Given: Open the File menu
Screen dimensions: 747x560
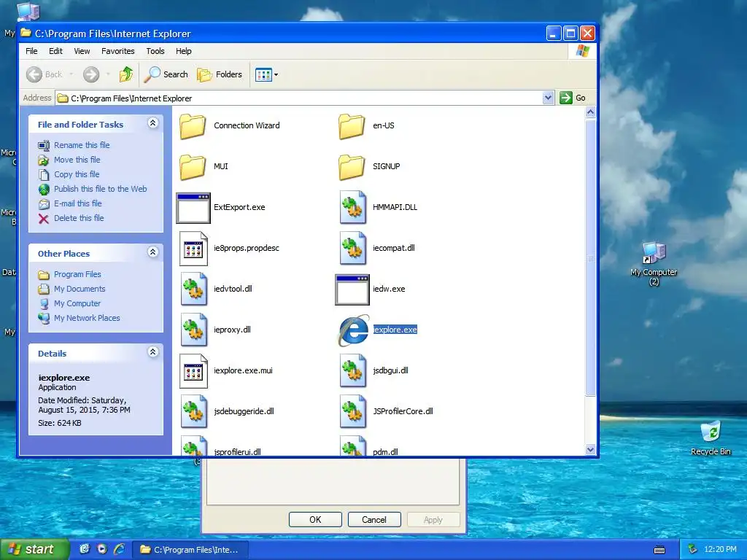Looking at the screenshot, I should point(31,51).
